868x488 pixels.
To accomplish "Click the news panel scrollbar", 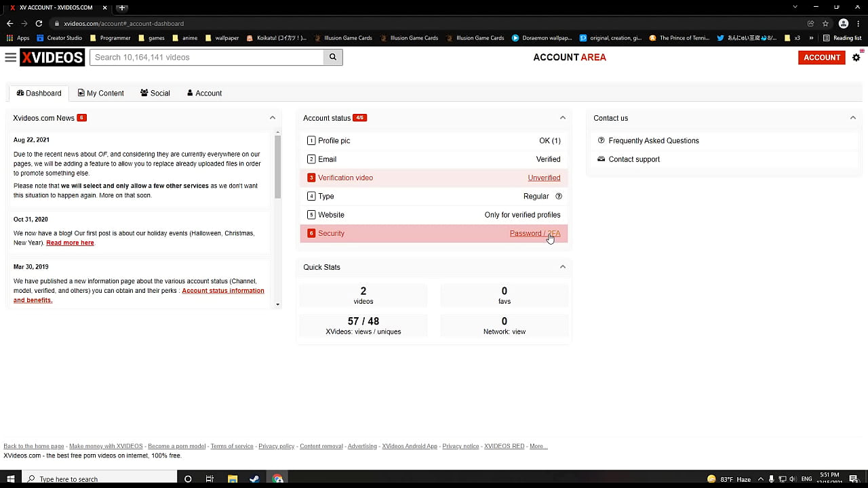I will [x=277, y=166].
